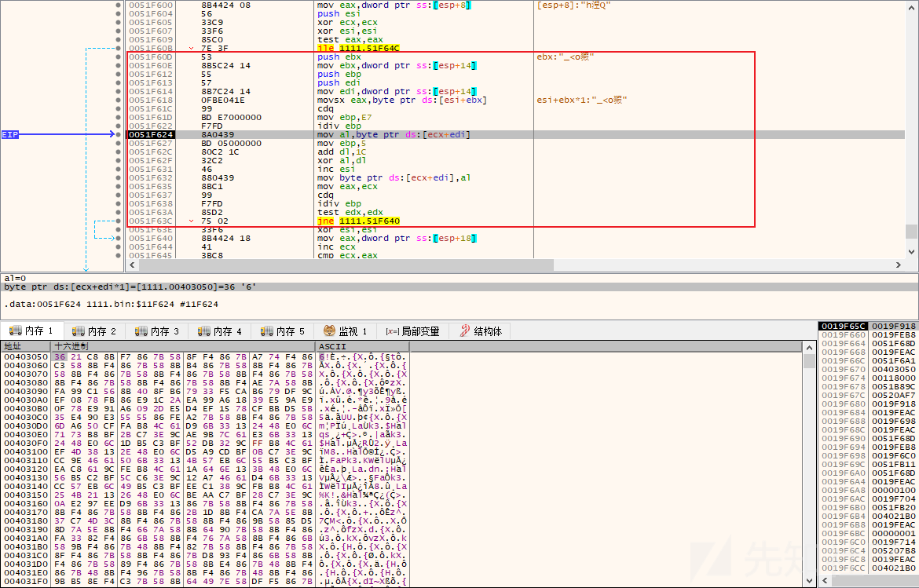This screenshot has height=588, width=919.
Task: Click disassembly horizontal scrollbar left arrow
Action: 132,265
